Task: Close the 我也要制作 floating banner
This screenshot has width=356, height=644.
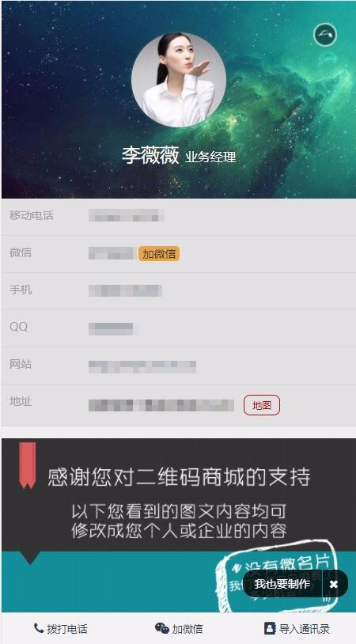Action: coord(334,584)
